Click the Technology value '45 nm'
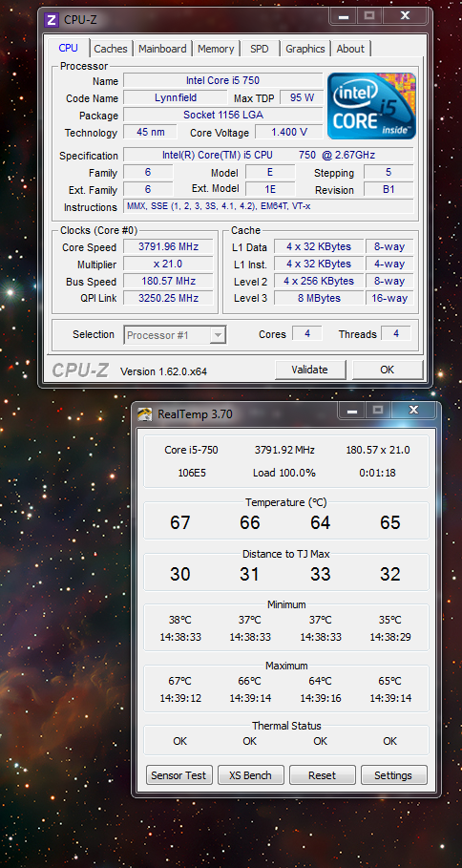The height and width of the screenshot is (868, 462). pyautogui.click(x=150, y=132)
